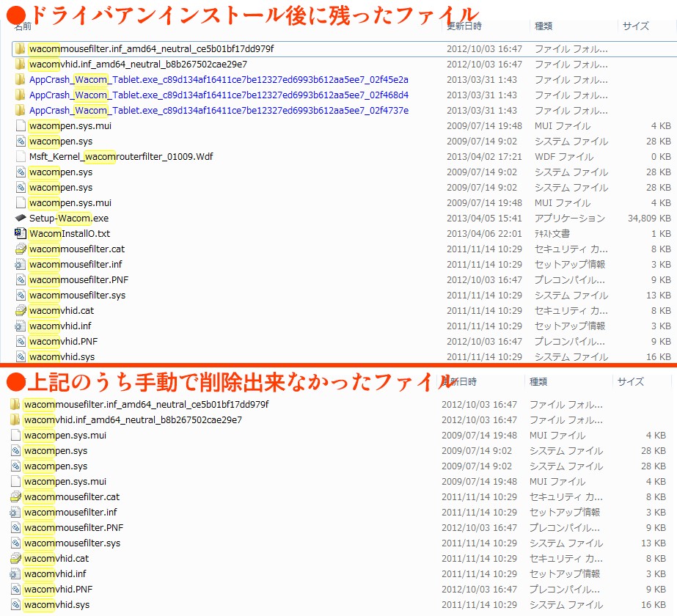Click wacommousefilter.inf setup icon in upper list
The width and height of the screenshot is (677, 616).
click(21, 265)
